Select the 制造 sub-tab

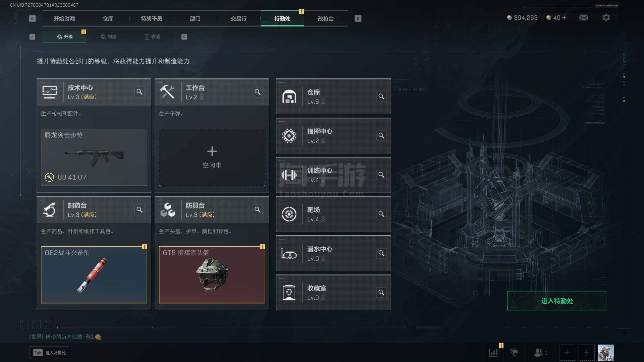108,37
